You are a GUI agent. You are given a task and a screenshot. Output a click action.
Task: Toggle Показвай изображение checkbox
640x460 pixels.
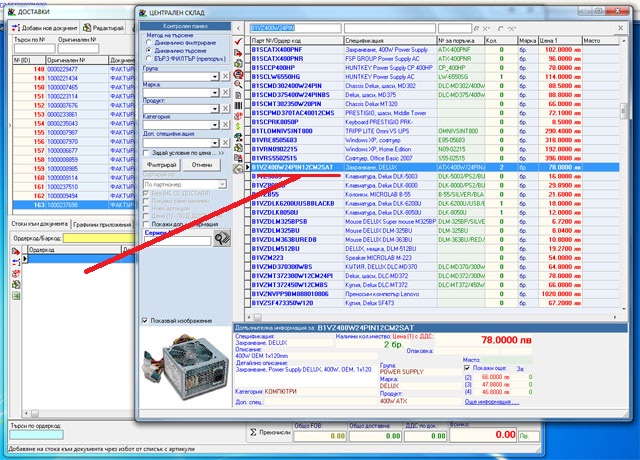coord(145,321)
